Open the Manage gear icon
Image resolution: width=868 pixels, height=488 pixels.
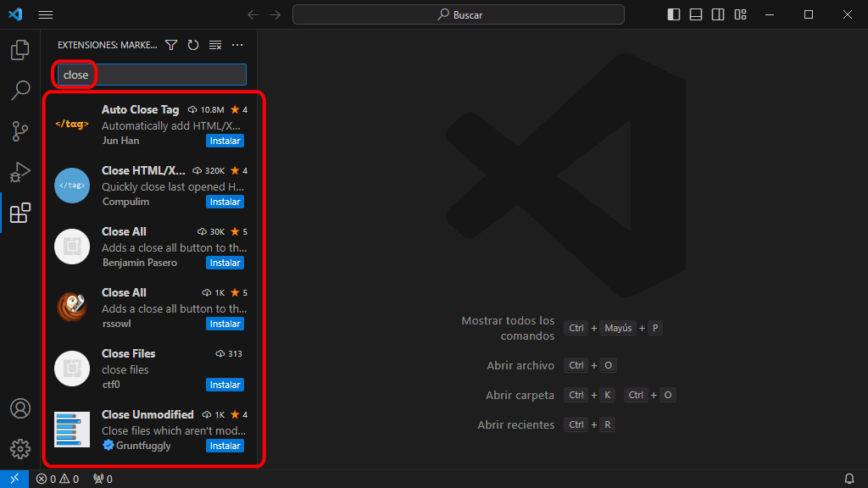point(20,449)
